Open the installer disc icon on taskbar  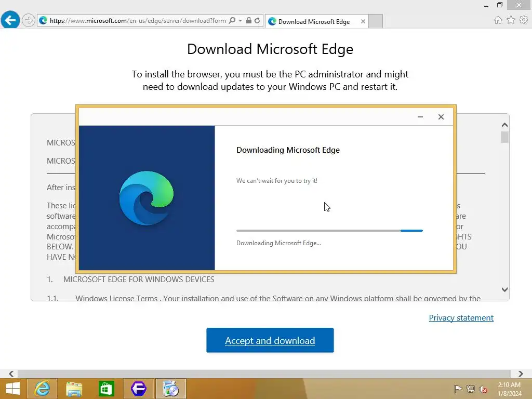pyautogui.click(x=170, y=389)
